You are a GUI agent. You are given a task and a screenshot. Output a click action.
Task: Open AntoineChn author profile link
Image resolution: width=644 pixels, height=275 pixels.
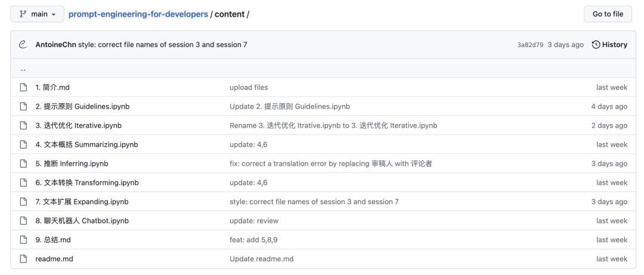(x=56, y=44)
